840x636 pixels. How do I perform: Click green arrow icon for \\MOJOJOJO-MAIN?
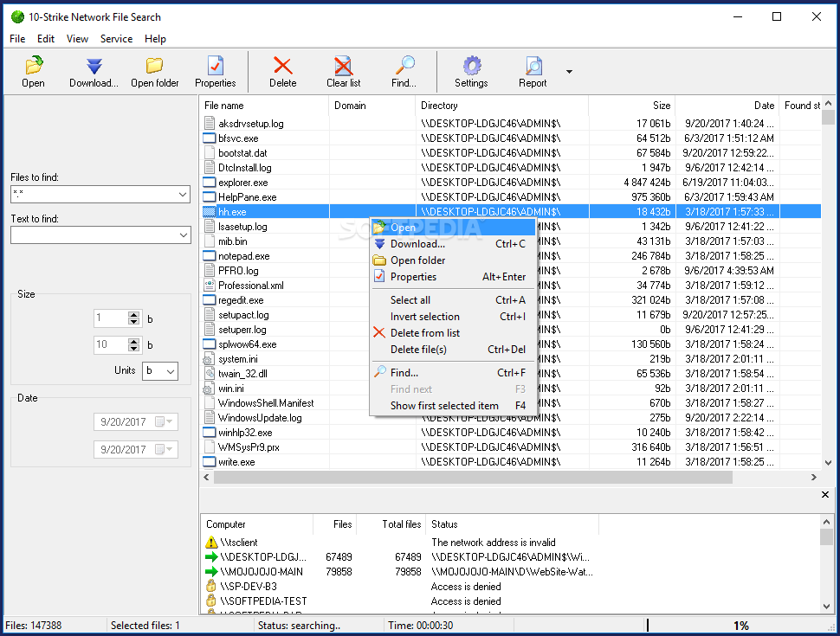pyautogui.click(x=211, y=571)
